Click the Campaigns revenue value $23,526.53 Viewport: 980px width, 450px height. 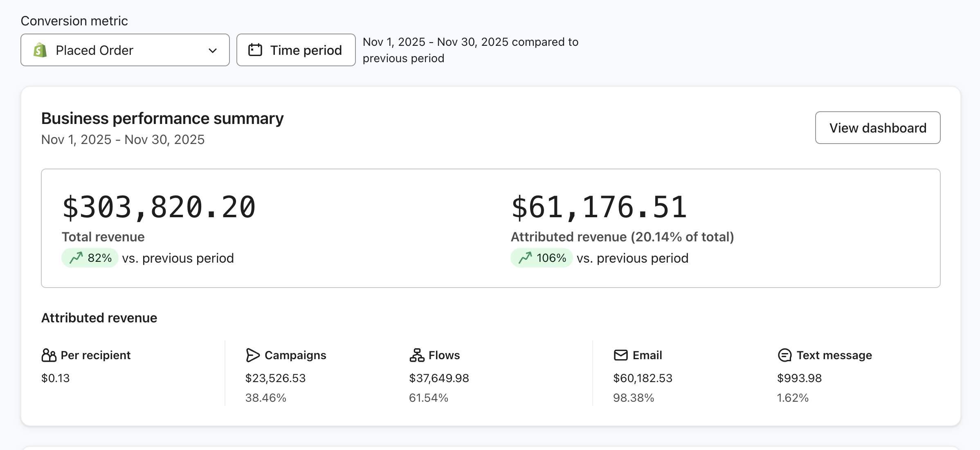point(275,378)
